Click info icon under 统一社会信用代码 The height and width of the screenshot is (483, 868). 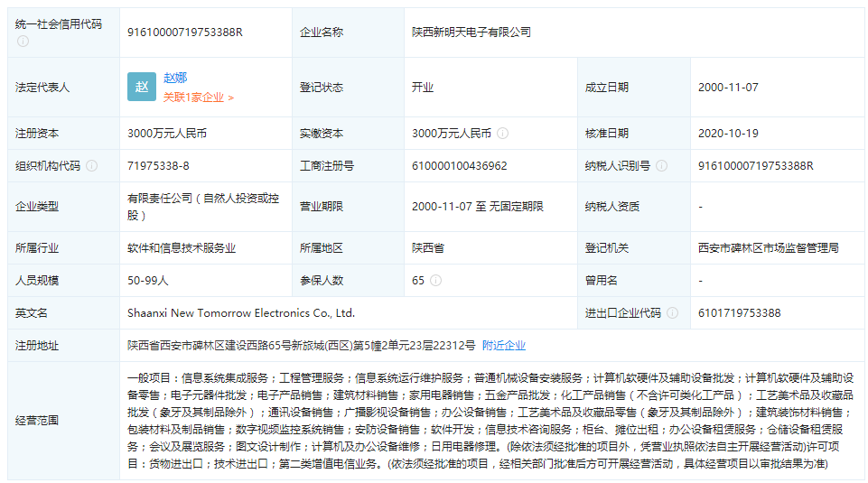point(23,41)
